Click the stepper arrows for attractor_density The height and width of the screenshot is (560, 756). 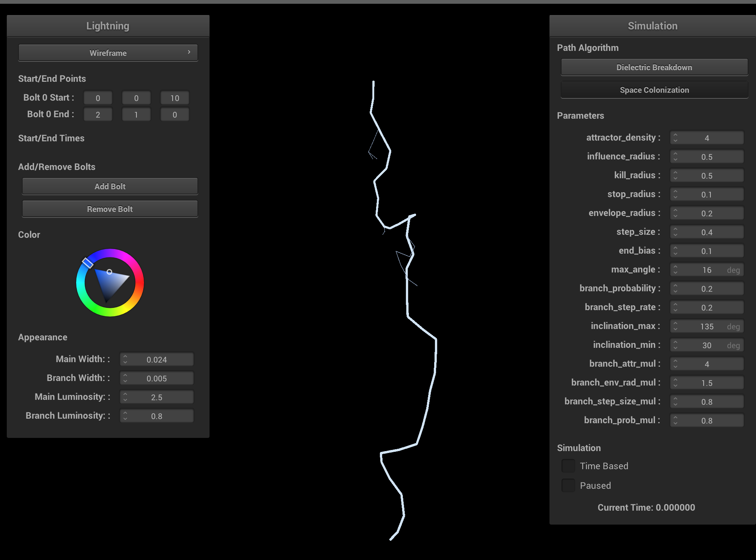pyautogui.click(x=675, y=138)
